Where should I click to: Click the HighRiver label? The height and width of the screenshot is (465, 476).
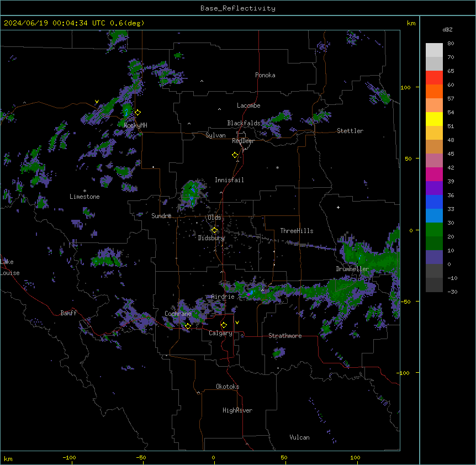click(237, 410)
